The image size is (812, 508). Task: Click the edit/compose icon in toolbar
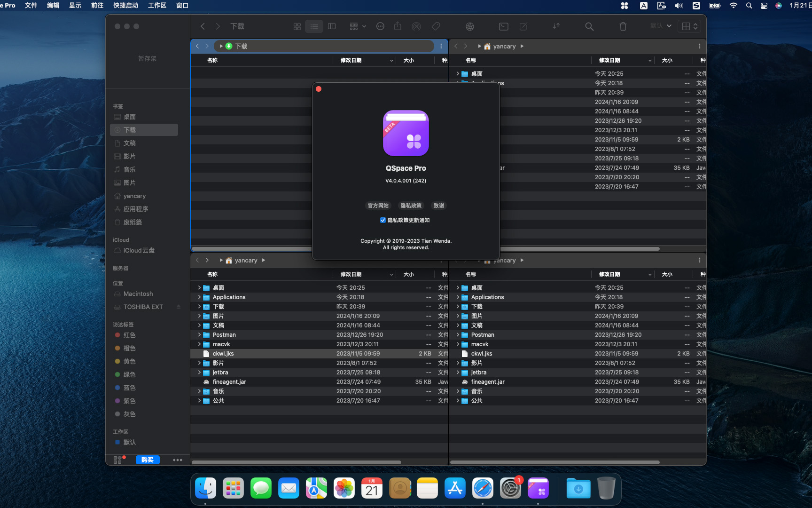pos(523,26)
